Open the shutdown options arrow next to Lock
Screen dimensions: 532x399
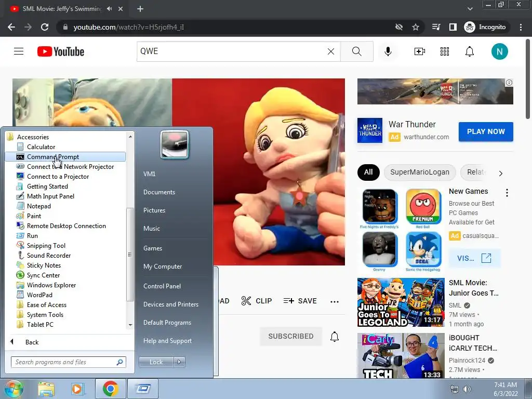(x=180, y=362)
